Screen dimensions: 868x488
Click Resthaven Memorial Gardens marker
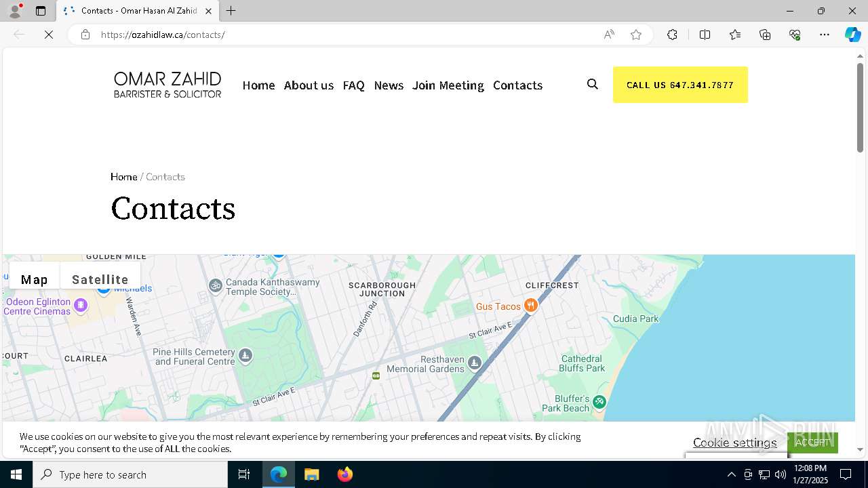[x=475, y=363]
